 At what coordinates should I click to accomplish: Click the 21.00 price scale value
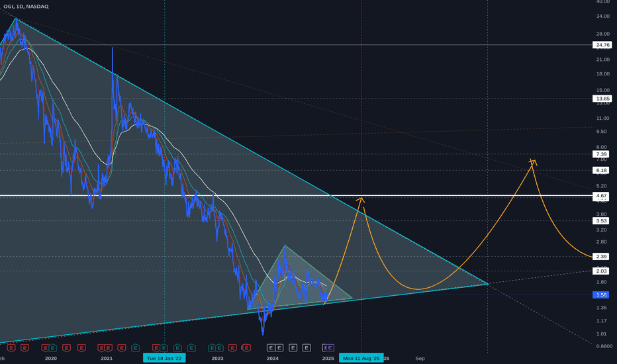click(602, 60)
